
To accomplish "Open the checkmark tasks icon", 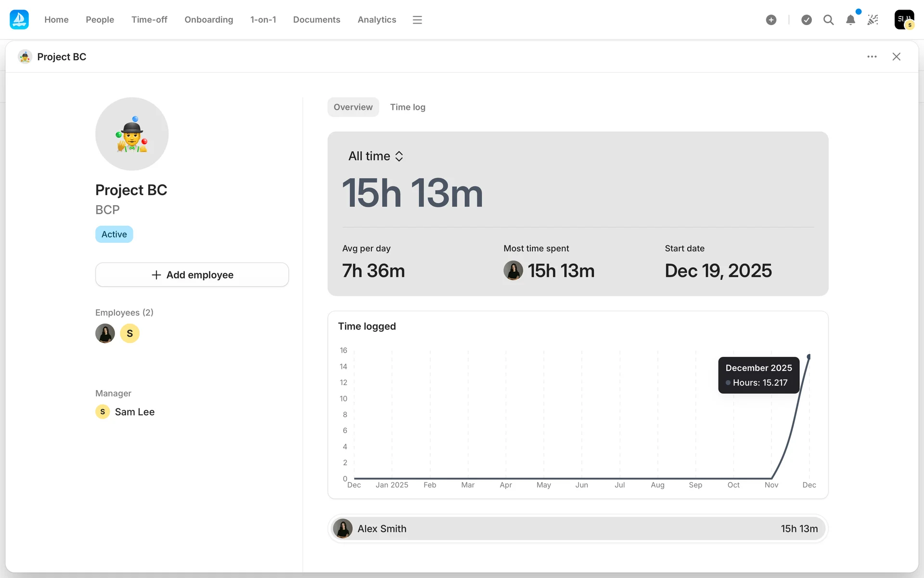I will pos(807,20).
